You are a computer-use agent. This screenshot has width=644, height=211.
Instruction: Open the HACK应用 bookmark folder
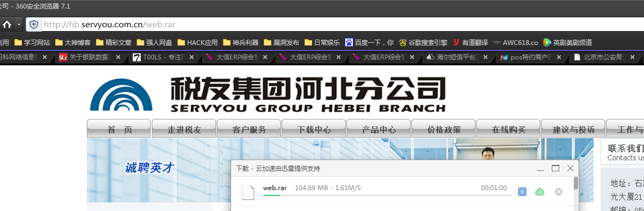[x=197, y=42]
